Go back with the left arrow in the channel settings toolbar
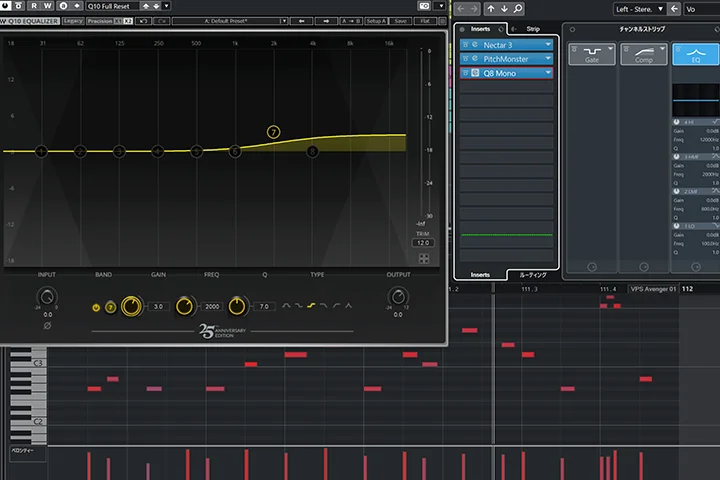Screen dimensions: 720x480 pos(461,9)
